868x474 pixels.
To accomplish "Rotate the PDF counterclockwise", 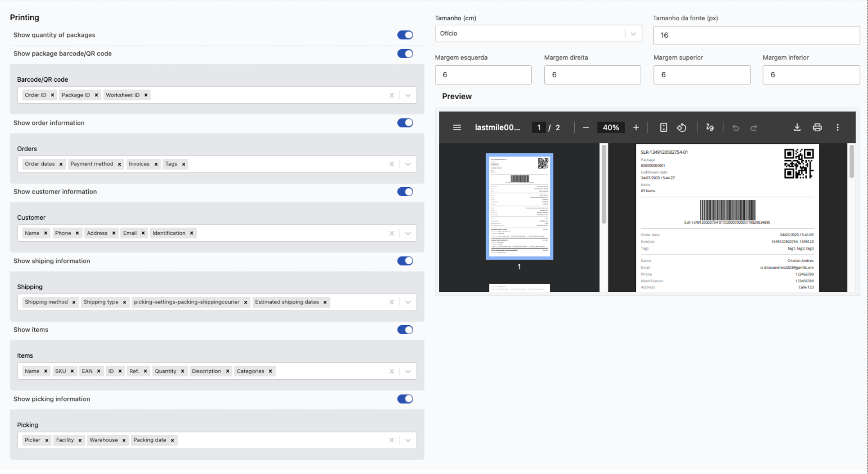I will [681, 128].
